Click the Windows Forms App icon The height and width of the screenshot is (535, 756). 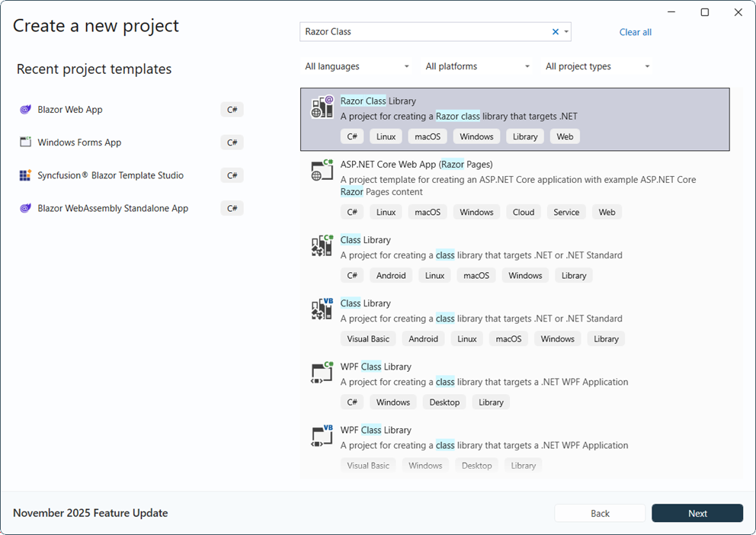pyautogui.click(x=25, y=143)
